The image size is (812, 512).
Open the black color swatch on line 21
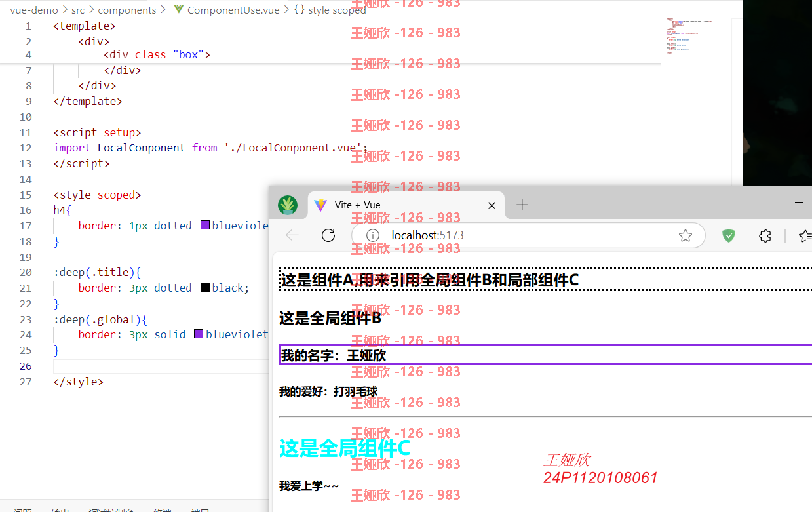[204, 288]
